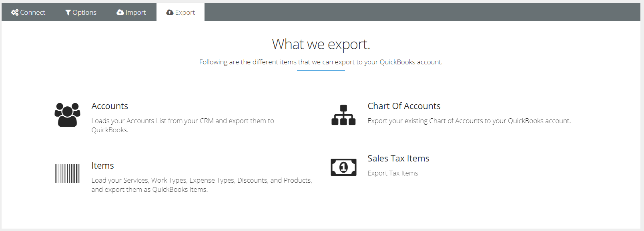Click the cloud upload icon on Export tab
The image size is (644, 231).
[x=170, y=12]
